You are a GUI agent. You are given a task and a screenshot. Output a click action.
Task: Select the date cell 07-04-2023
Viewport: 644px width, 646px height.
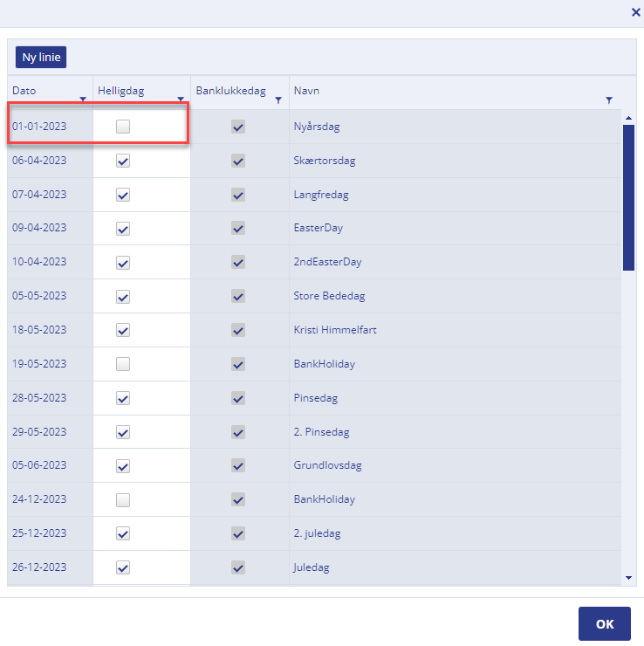pos(51,195)
